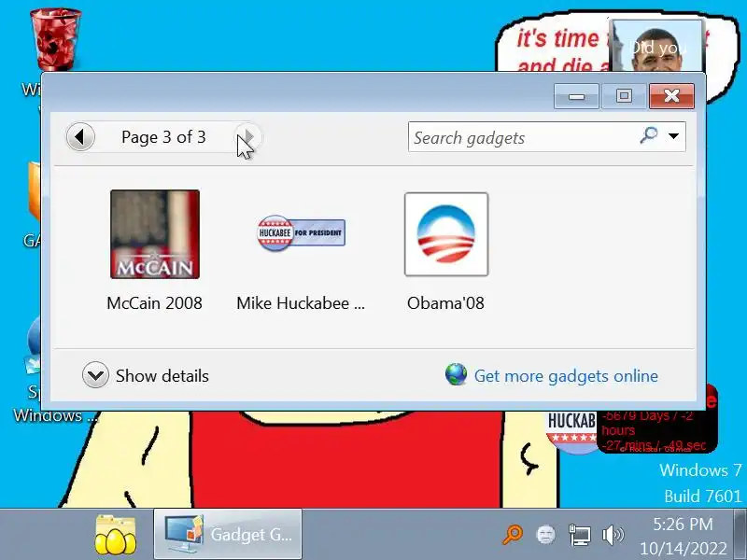Image resolution: width=747 pixels, height=560 pixels.
Task: Switch to Gadget G... taskbar button
Action: pos(228,534)
